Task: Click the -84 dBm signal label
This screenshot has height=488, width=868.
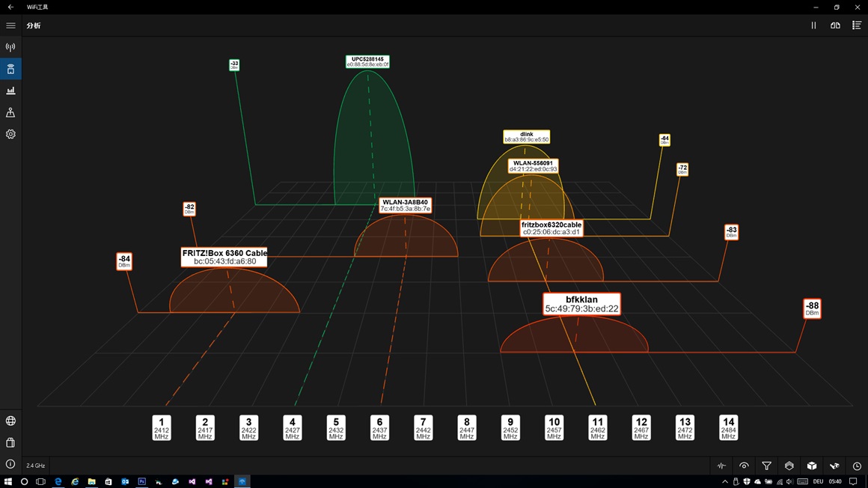Action: coord(124,261)
